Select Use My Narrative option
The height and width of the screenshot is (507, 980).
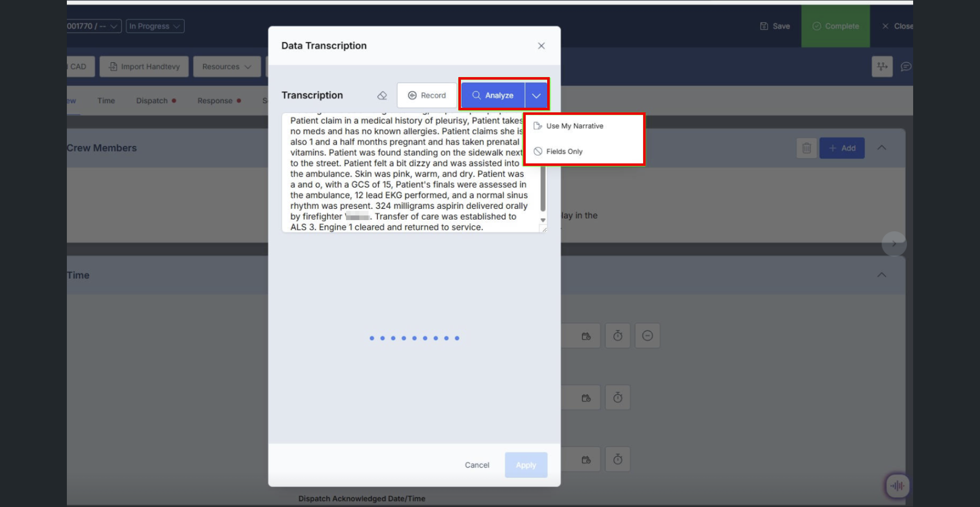click(574, 126)
